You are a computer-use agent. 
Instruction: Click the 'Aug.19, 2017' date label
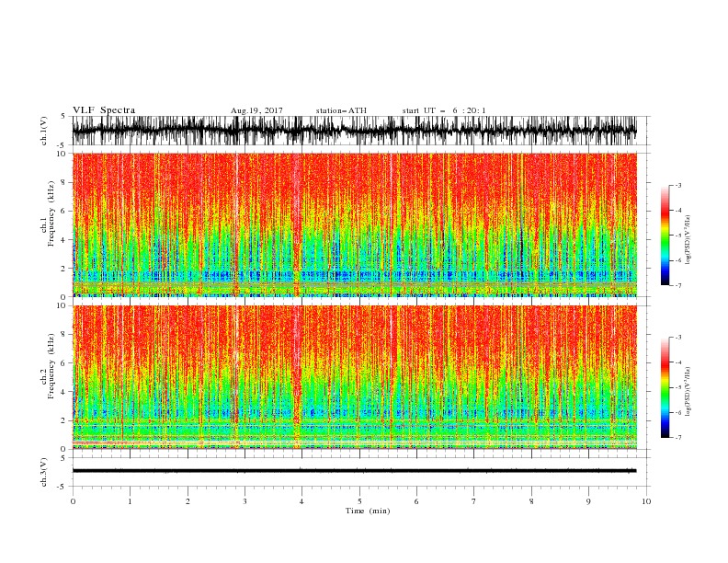[256, 110]
